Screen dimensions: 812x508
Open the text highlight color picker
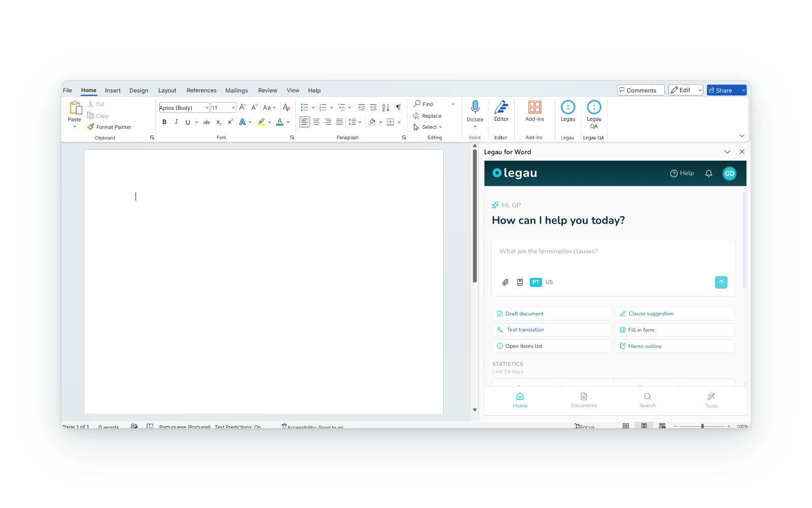click(x=269, y=122)
